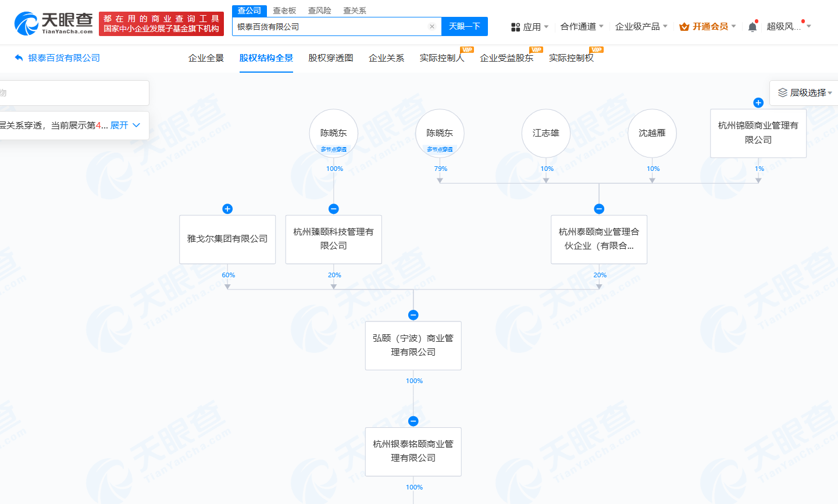The width and height of the screenshot is (838, 504).
Task: Click the Tianyancha logo
Action: tap(54, 23)
